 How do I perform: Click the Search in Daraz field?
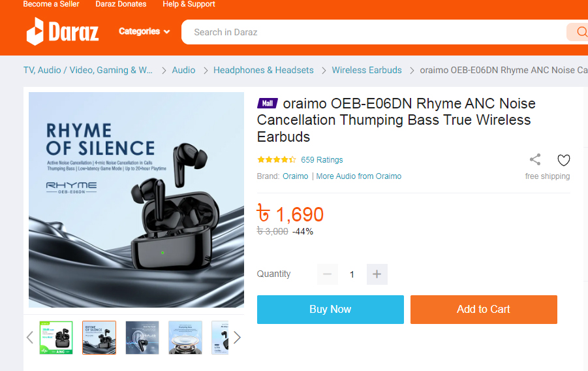coord(372,32)
